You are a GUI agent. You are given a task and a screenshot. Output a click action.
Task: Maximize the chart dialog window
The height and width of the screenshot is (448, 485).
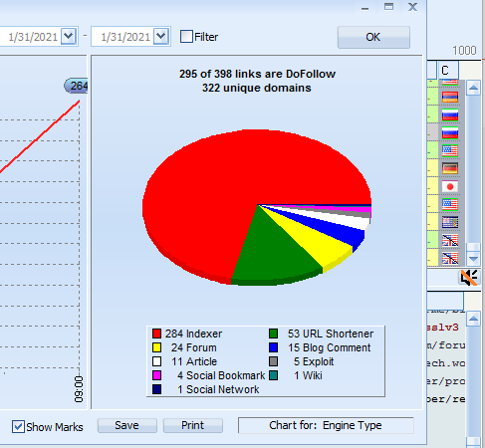[x=388, y=7]
